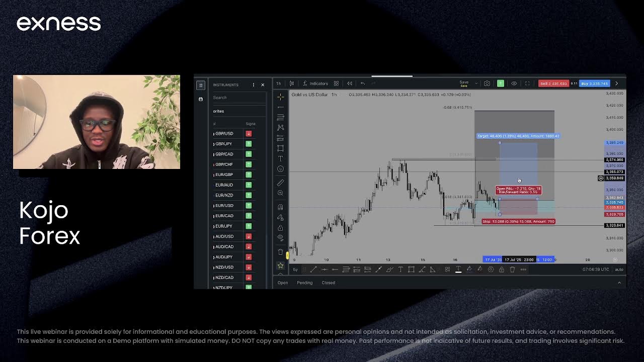Collapse the drawing toolbar yellow handle
The width and height of the screenshot is (644, 362).
coord(287,255)
